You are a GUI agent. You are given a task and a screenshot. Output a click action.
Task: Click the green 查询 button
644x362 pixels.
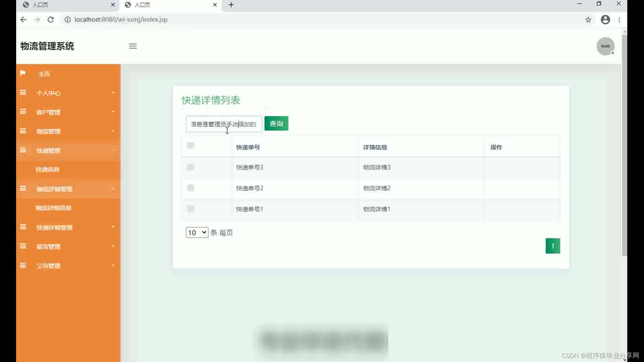pos(276,124)
